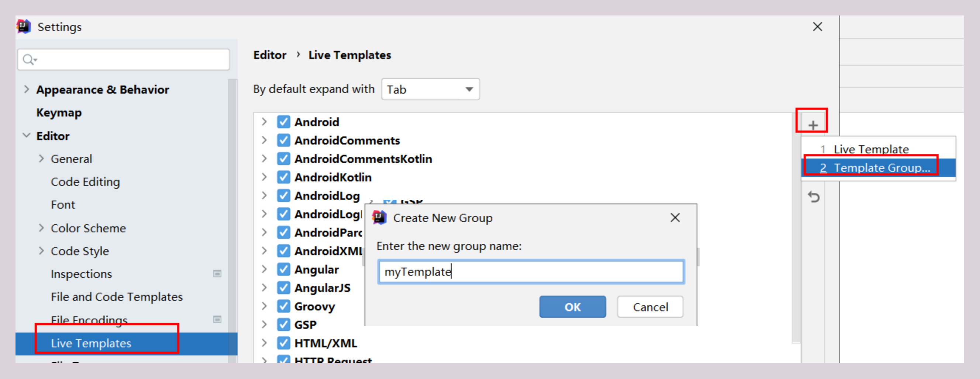Image resolution: width=980 pixels, height=379 pixels.
Task: Choose Template Group from the popup menu
Action: pos(878,168)
